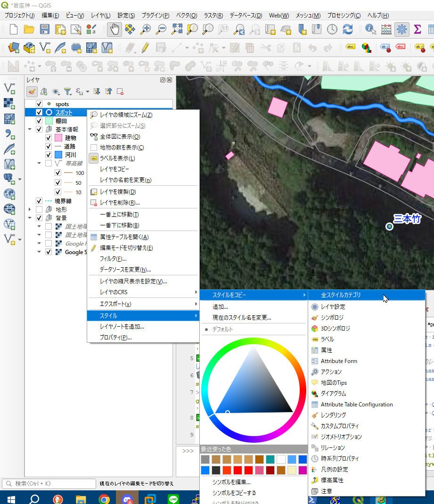Viewport: 434px width, 504px height.
Task: Enable the 等高線 layer checkbox
Action: pos(49,163)
